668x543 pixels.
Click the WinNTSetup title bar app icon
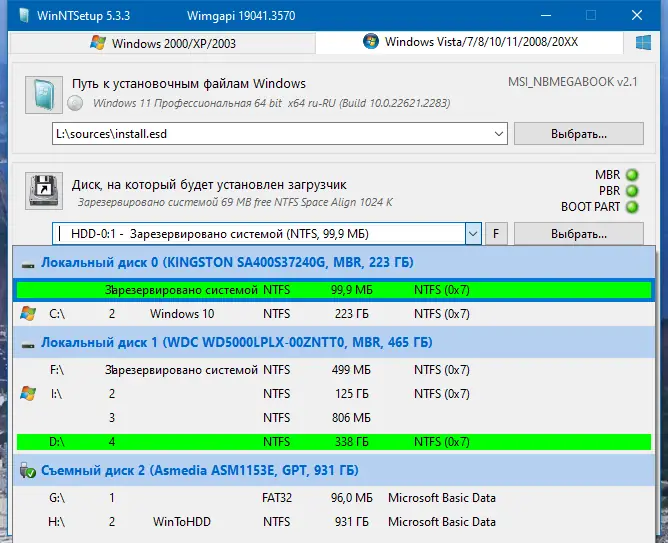(x=24, y=15)
